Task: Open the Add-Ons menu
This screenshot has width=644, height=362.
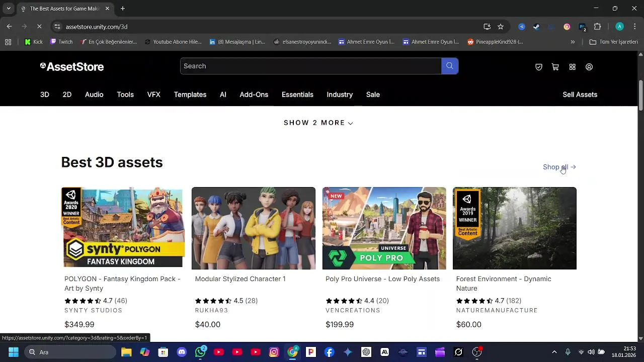Action: click(254, 95)
